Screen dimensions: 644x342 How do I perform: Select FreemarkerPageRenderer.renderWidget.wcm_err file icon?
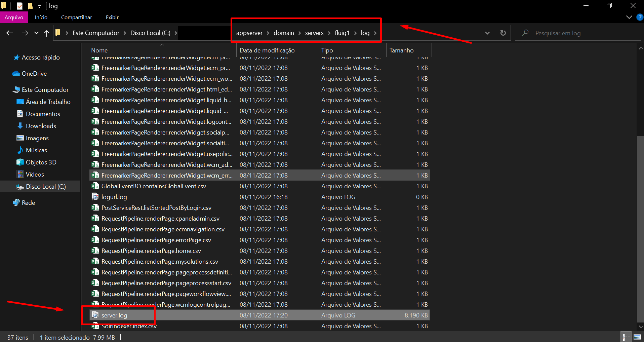coord(95,175)
